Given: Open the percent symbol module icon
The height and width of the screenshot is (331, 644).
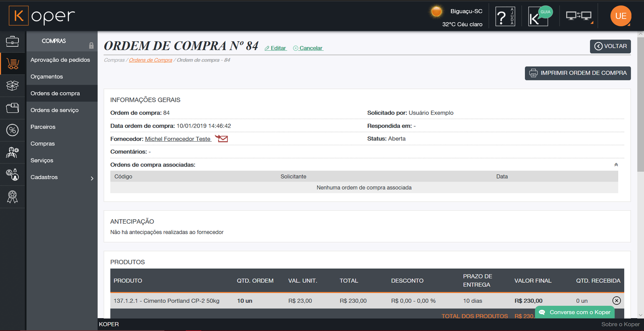Looking at the screenshot, I should click(x=12, y=130).
